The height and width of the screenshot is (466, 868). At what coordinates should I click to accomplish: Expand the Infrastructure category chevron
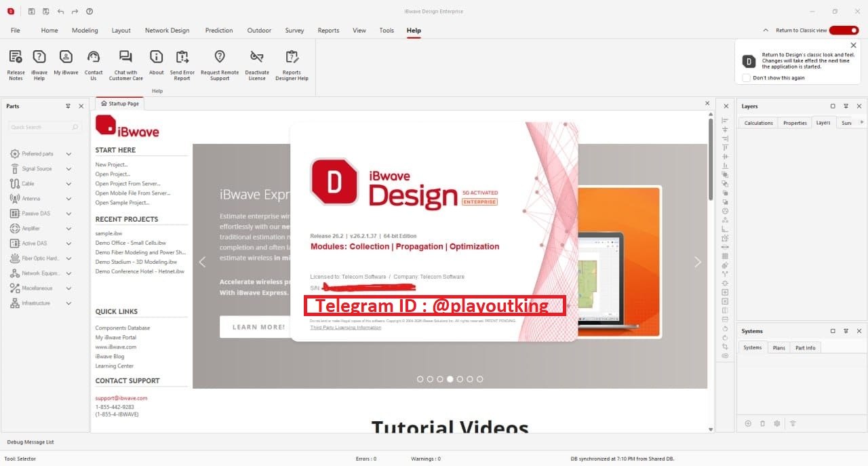click(68, 303)
